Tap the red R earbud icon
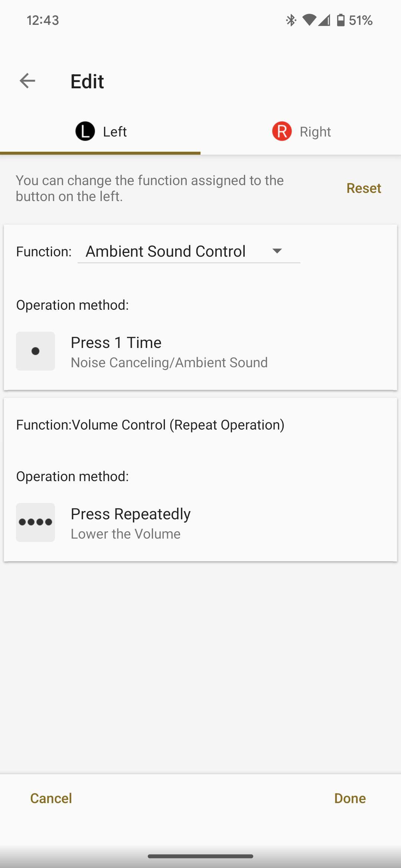 [282, 131]
